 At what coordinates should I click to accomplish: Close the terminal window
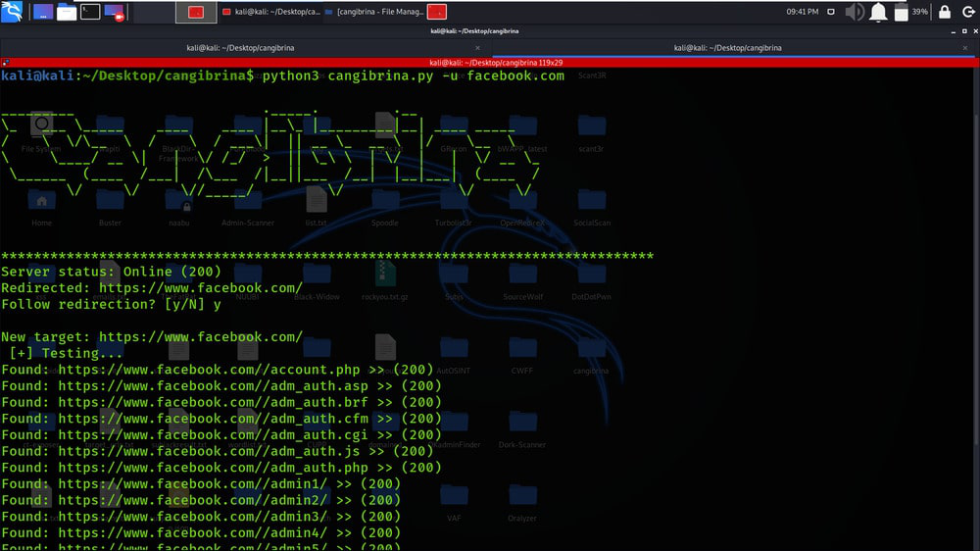[x=975, y=31]
